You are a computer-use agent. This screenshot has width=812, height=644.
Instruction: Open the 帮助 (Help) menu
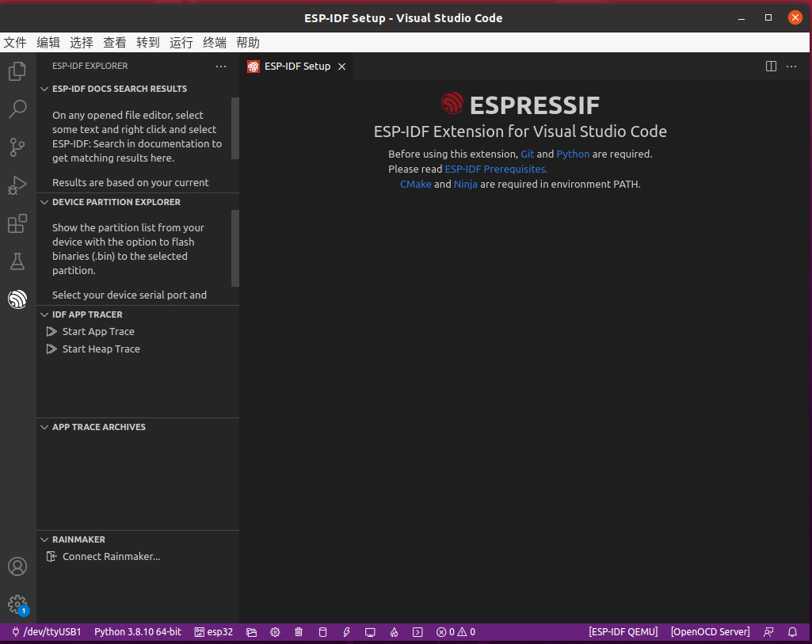point(247,43)
